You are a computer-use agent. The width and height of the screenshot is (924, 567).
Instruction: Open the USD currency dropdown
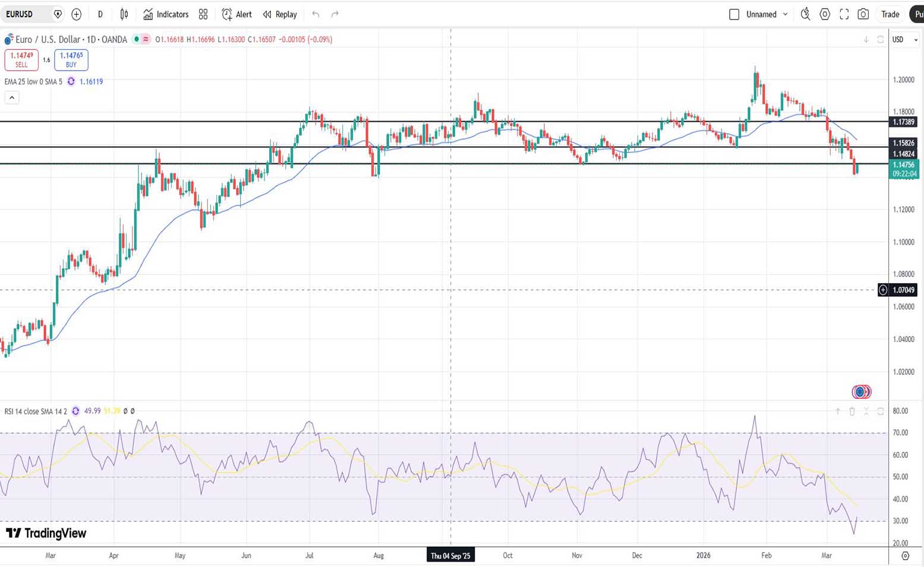click(904, 40)
